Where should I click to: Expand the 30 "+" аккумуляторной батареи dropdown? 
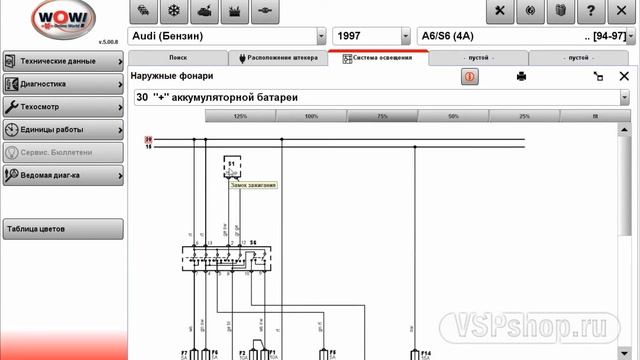624,98
